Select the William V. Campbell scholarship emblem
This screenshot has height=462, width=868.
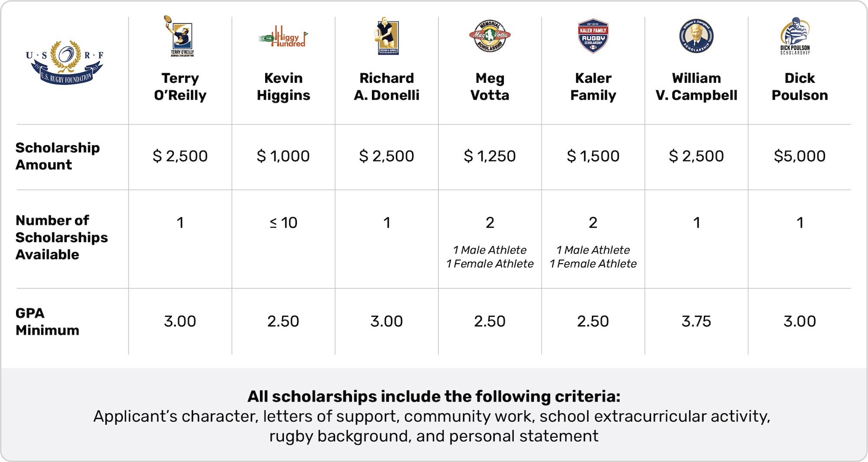pyautogui.click(x=696, y=36)
